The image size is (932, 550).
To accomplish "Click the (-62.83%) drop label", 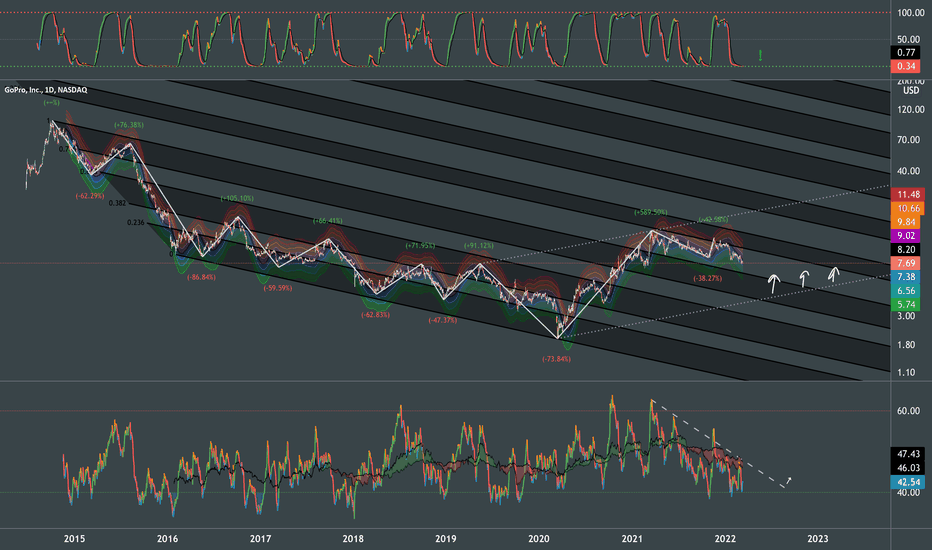I will (x=376, y=315).
